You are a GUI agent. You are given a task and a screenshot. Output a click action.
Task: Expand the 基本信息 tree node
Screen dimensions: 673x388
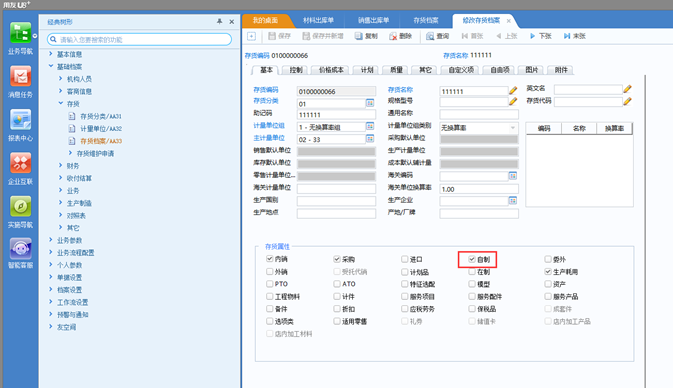[x=51, y=54]
